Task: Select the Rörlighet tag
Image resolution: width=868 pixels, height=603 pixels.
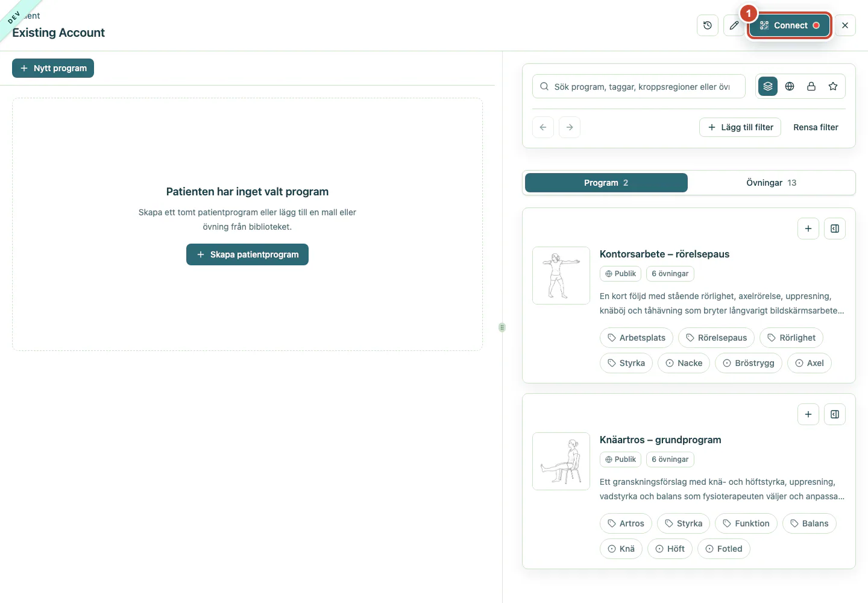Action: coord(791,338)
